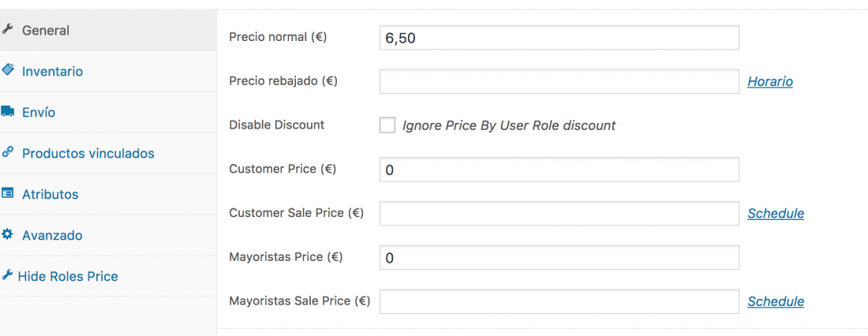Click the Atributos list icon
The height and width of the screenshot is (336, 868).
pyautogui.click(x=7, y=193)
